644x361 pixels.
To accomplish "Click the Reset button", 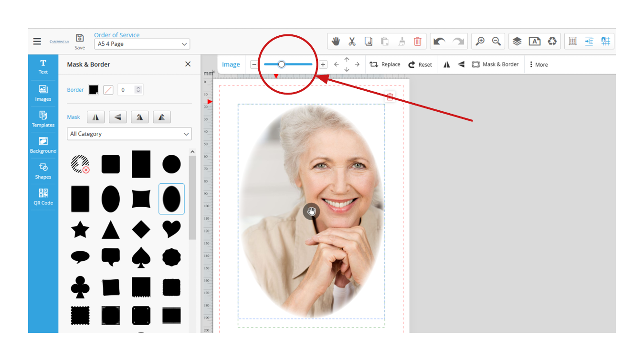I will (420, 64).
